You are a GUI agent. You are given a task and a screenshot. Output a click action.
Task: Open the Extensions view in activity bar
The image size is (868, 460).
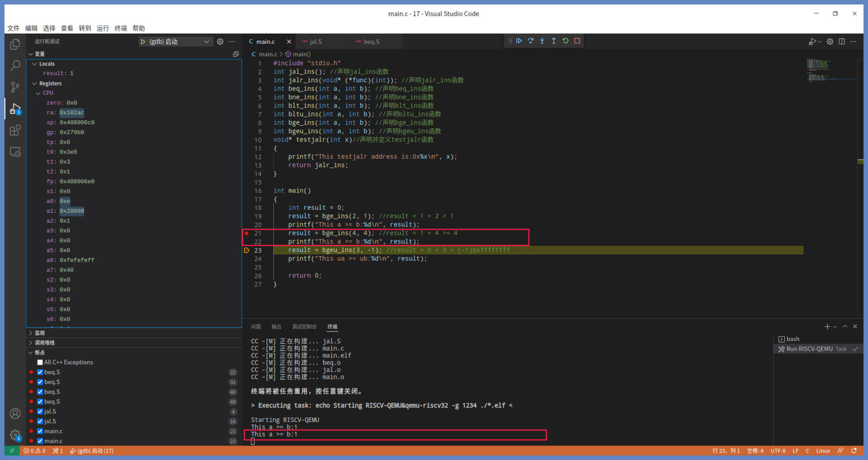(x=15, y=131)
